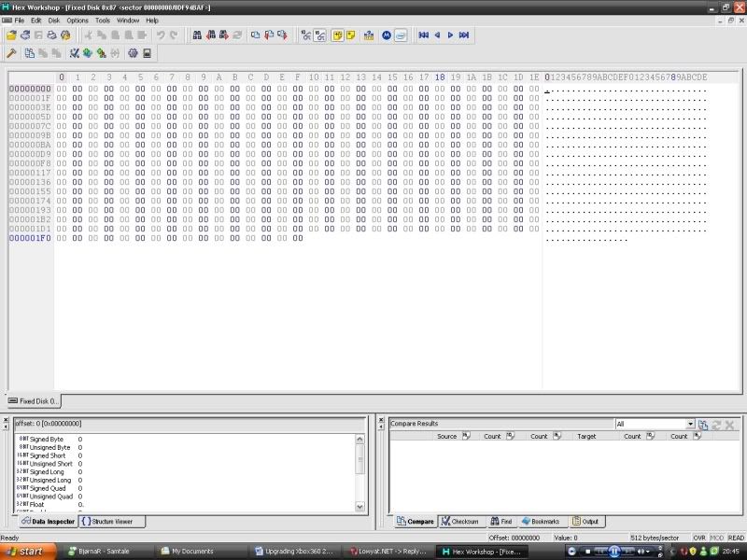Jump to first sector button
Image resolution: width=747 pixels, height=560 pixels.
(423, 35)
